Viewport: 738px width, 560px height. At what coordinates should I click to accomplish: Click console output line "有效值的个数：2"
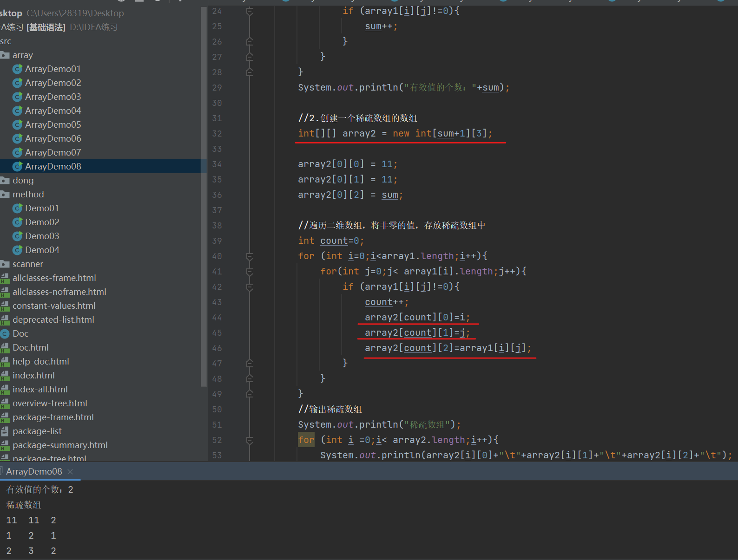(x=40, y=490)
